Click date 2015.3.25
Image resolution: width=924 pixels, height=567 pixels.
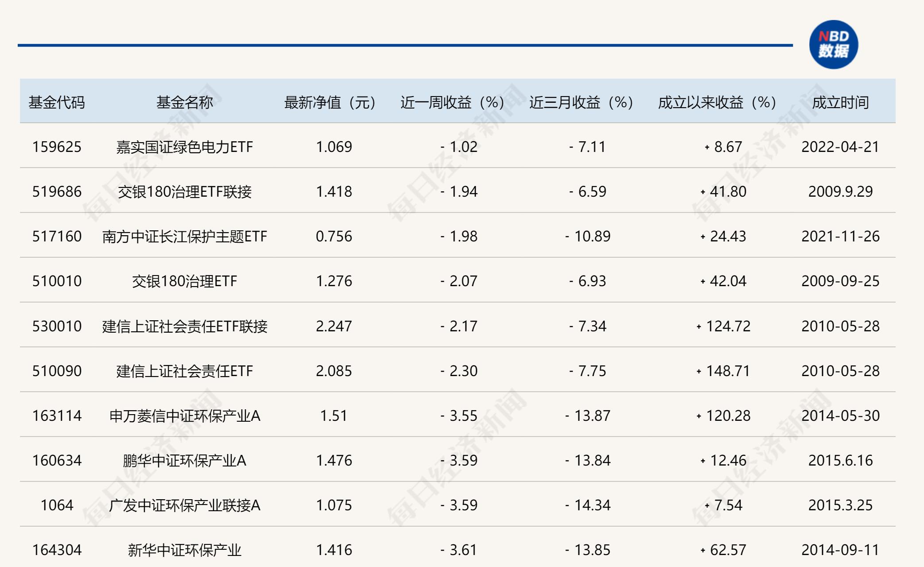coord(840,505)
